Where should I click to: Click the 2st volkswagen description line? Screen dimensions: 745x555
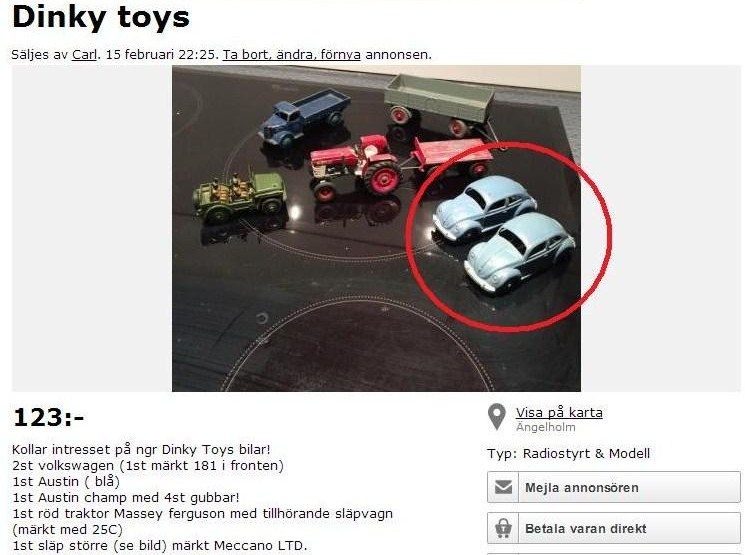click(x=148, y=465)
